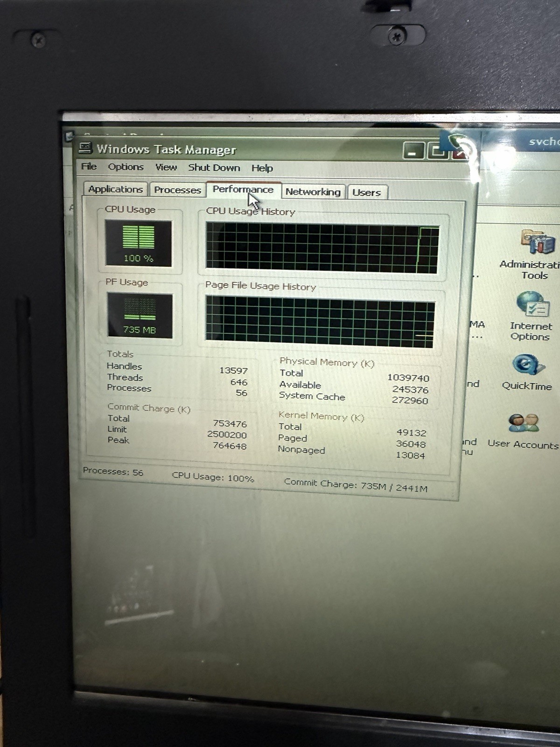Image resolution: width=560 pixels, height=747 pixels.
Task: Click the Physical Memory (K) group label
Action: click(x=327, y=362)
